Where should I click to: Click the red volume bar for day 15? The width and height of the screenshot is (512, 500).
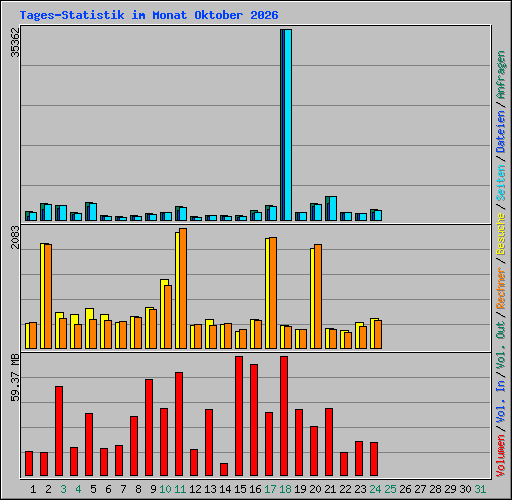pos(239,416)
